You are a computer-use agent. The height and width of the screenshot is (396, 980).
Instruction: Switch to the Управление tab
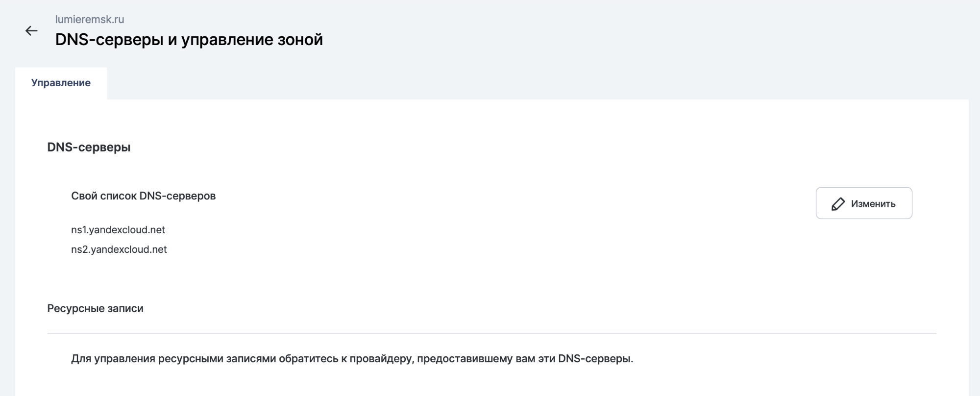tap(61, 83)
